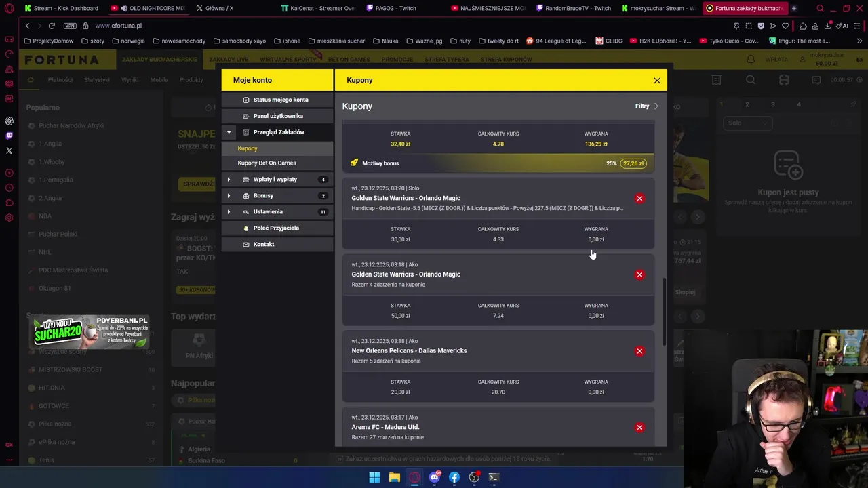The height and width of the screenshot is (488, 868).
Task: Open Discord from the taskbar
Action: pos(435,478)
